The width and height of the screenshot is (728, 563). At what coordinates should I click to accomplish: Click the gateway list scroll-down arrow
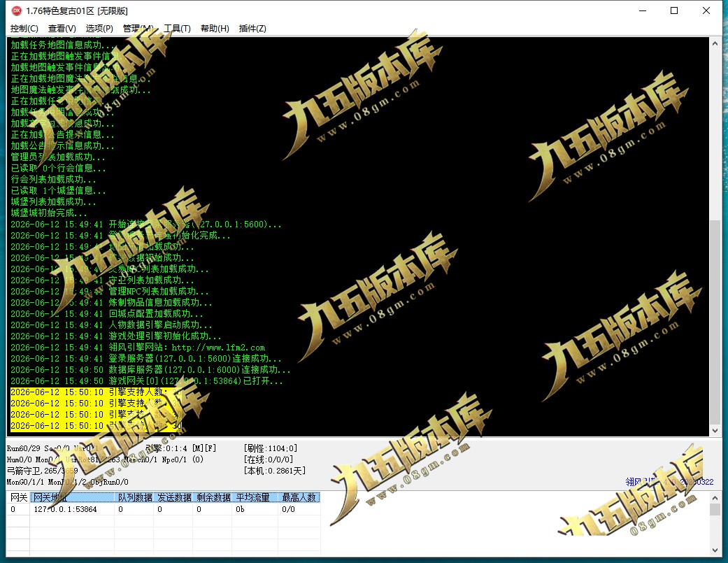click(x=715, y=550)
